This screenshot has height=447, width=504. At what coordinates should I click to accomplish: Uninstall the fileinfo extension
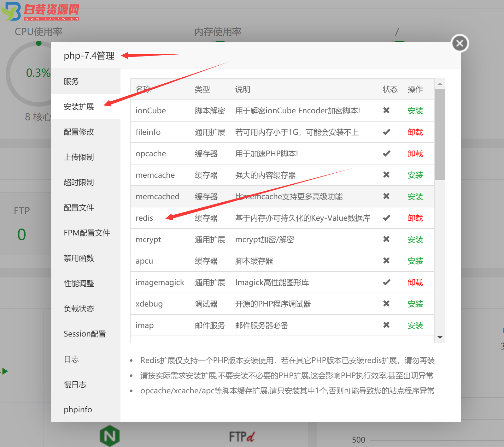[x=415, y=132]
